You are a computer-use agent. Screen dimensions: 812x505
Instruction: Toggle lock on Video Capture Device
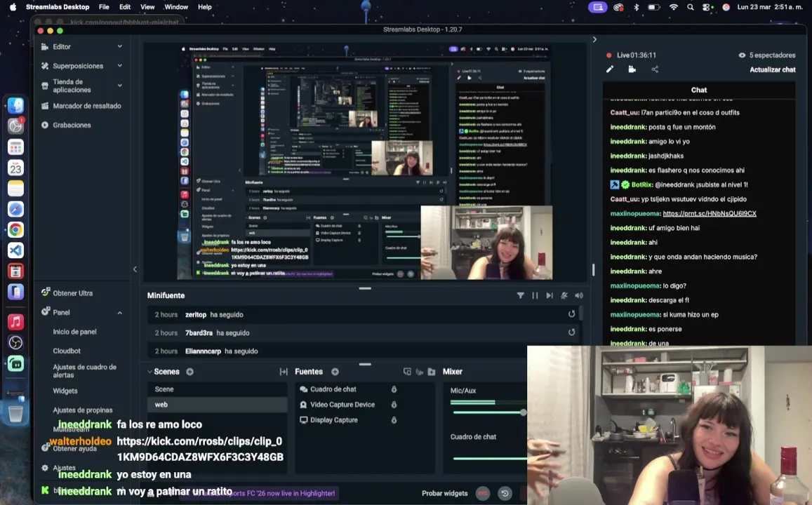tap(394, 405)
